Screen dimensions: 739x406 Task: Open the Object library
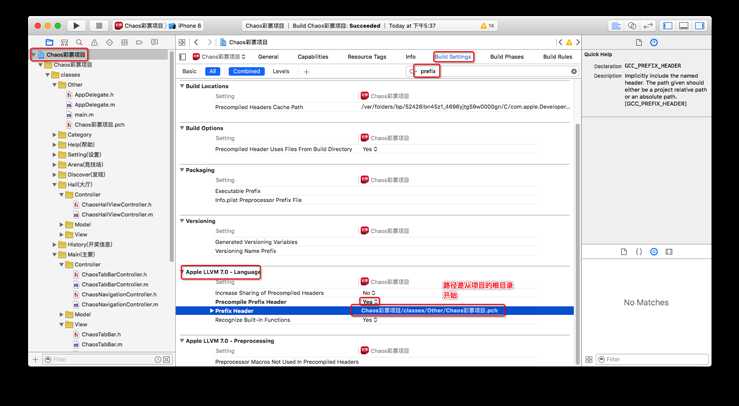click(654, 252)
